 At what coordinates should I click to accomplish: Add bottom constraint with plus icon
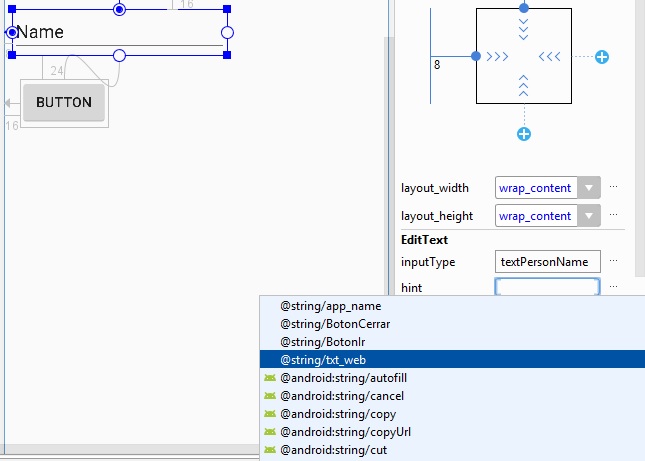coord(523,134)
